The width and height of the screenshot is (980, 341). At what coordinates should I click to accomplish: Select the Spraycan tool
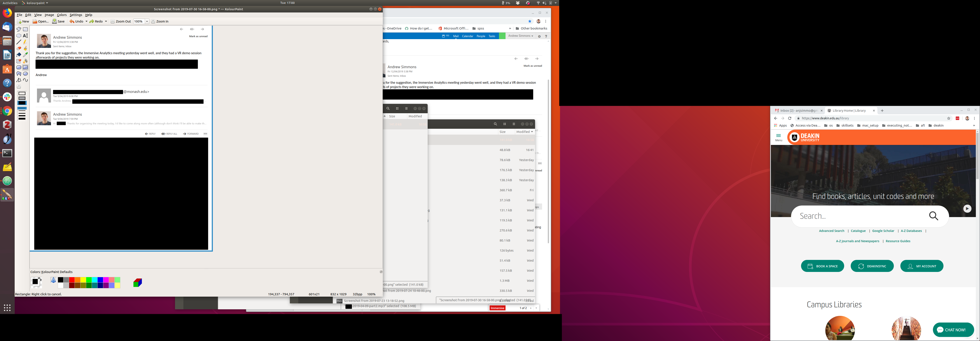pyautogui.click(x=26, y=61)
